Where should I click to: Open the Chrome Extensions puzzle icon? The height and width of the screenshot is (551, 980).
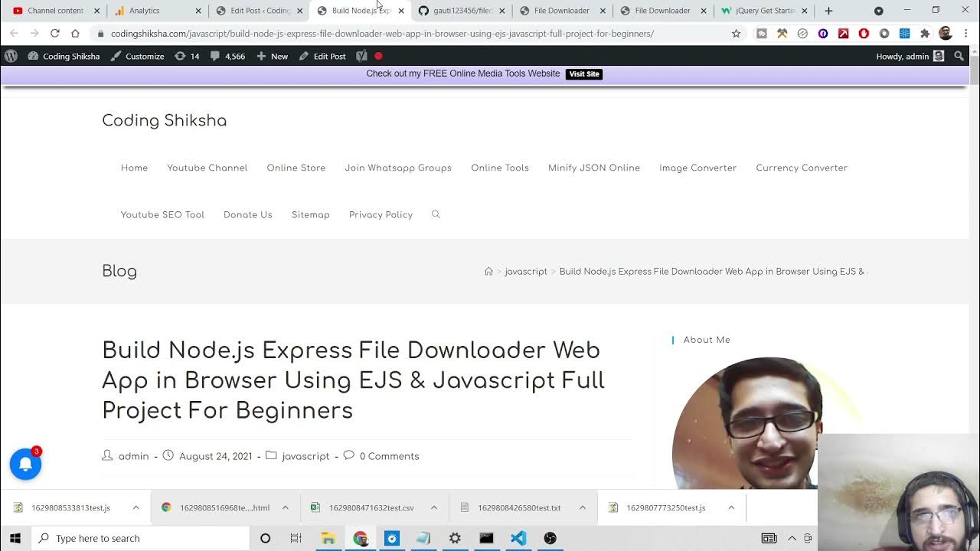tap(925, 34)
